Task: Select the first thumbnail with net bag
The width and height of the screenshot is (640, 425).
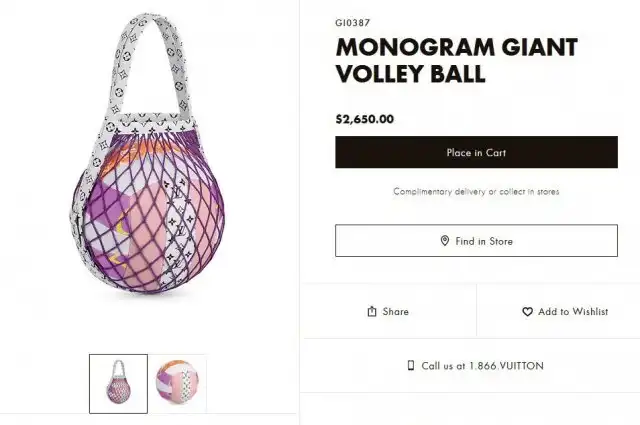Action: coord(118,384)
